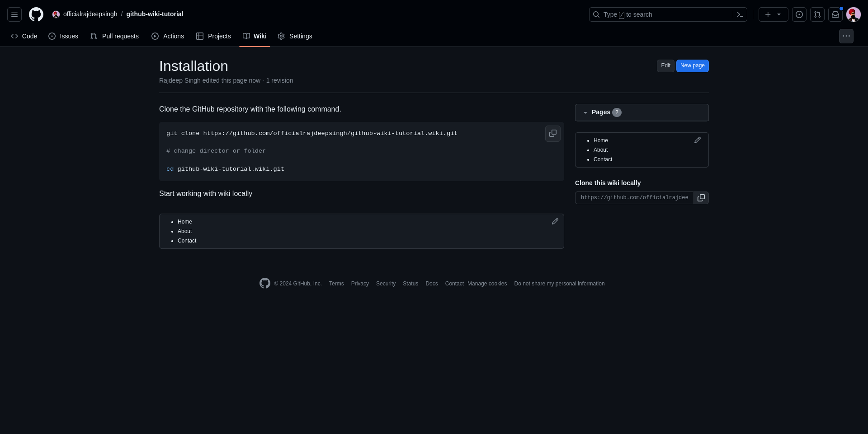The image size is (868, 434).
Task: Open the command palette icon in search bar
Action: tap(740, 14)
